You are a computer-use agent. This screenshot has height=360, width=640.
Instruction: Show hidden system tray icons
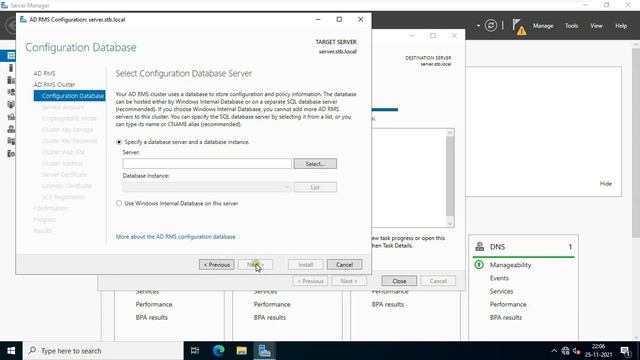pos(553,351)
